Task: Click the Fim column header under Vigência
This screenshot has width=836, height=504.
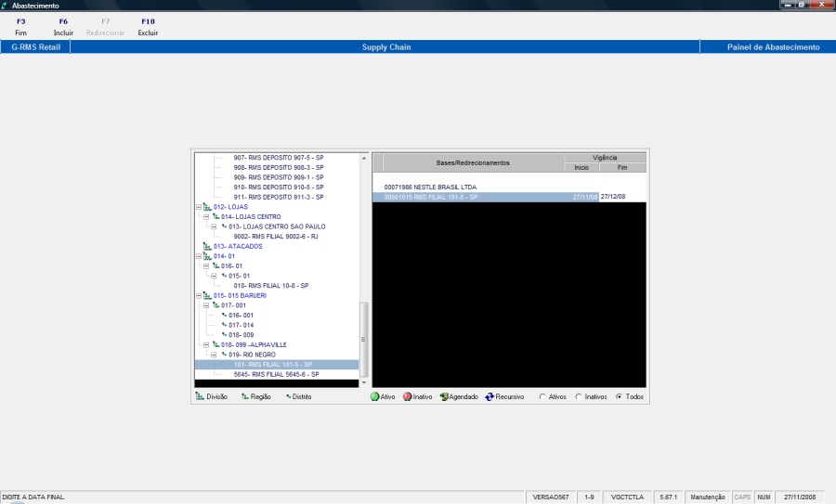Action: coord(622,167)
